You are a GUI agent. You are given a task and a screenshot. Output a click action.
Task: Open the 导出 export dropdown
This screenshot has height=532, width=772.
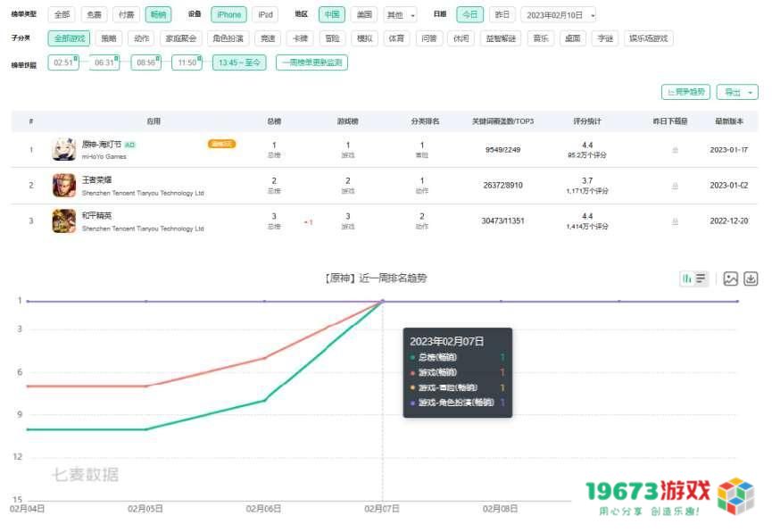coord(737,92)
